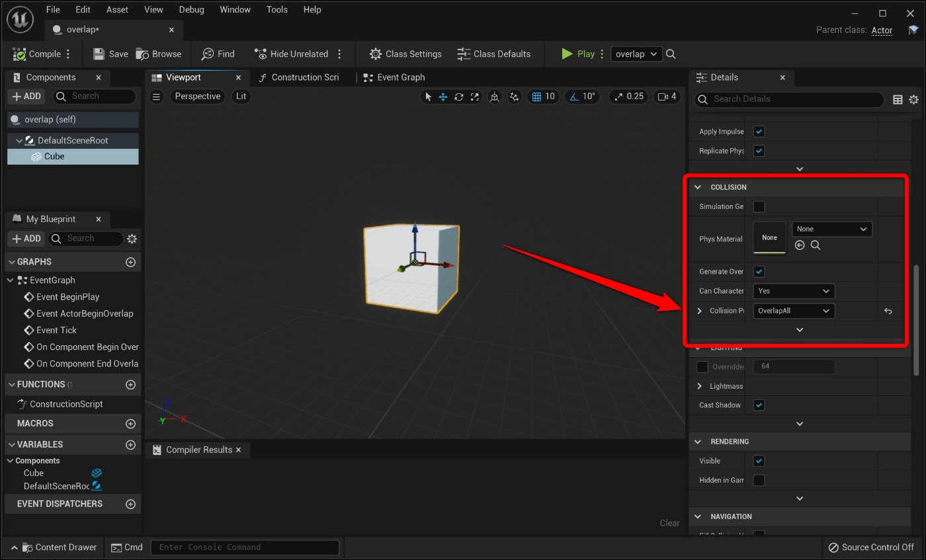Reset Collision Presets to default arrow
926x560 pixels.
888,311
